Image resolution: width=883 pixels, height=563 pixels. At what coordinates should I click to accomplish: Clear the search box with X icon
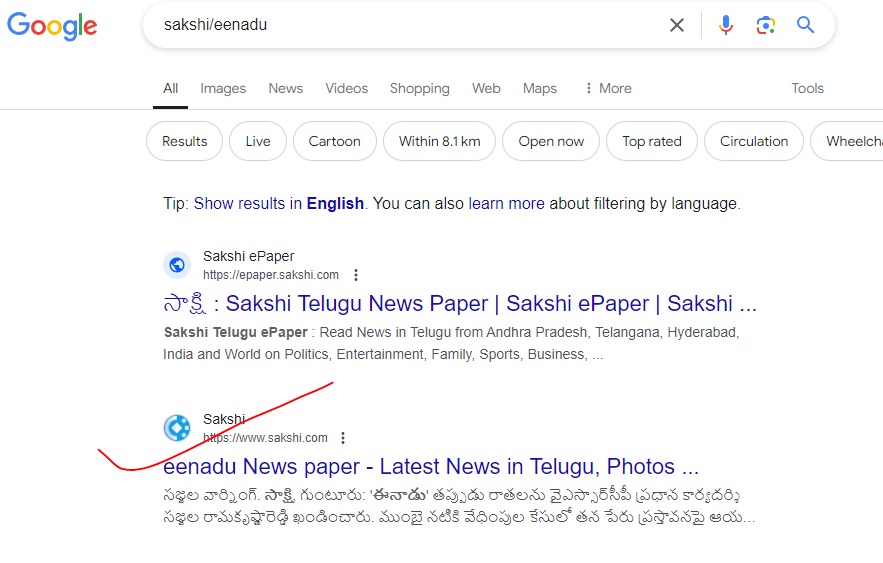tap(677, 25)
